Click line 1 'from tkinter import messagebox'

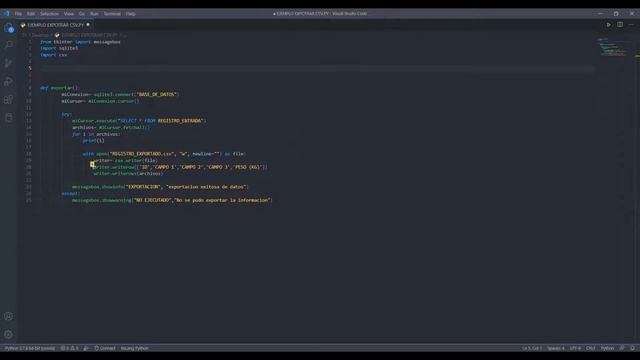(80, 42)
